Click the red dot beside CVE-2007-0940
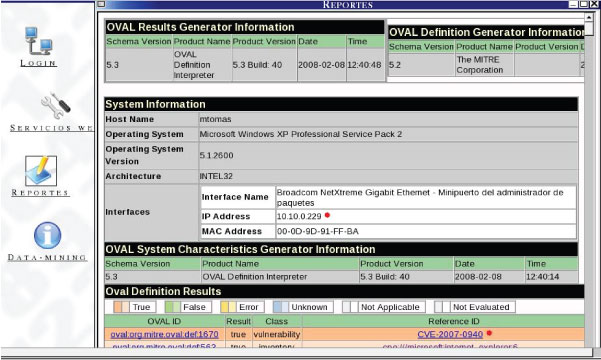601x360 pixels. [489, 333]
